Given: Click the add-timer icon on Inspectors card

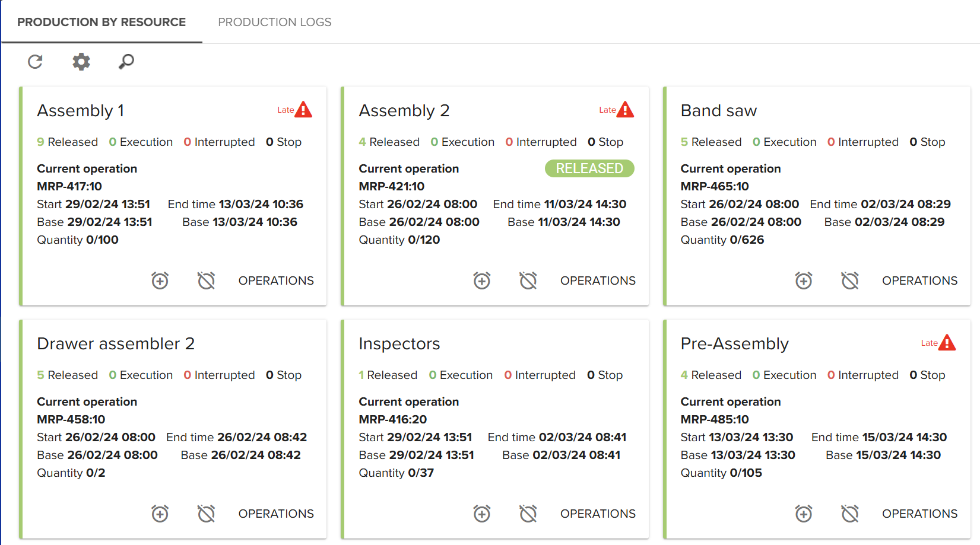Looking at the screenshot, I should pyautogui.click(x=482, y=514).
